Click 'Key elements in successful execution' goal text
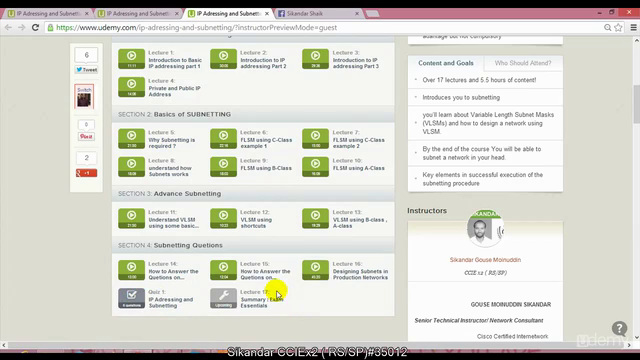Viewport: 640px width, 360px height. coord(482,179)
